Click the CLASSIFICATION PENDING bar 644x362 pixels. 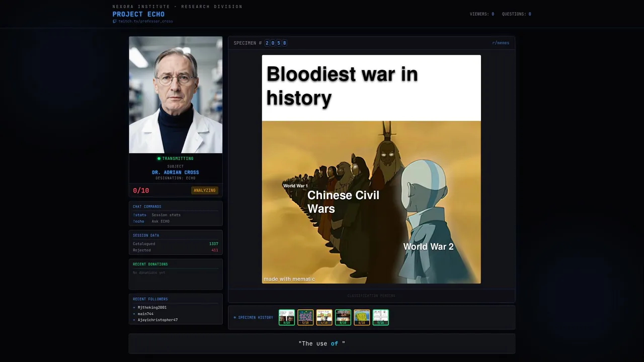click(x=371, y=296)
